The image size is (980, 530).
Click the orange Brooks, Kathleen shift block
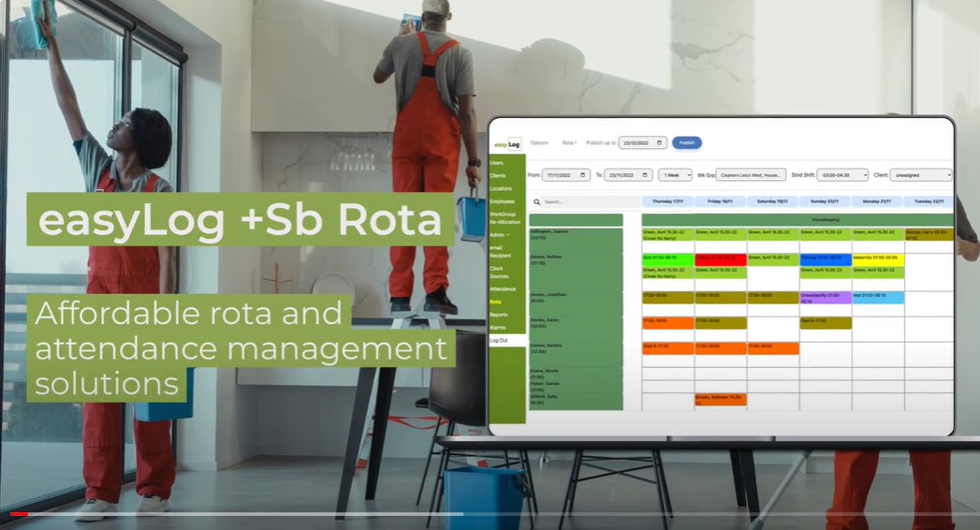coord(720,400)
